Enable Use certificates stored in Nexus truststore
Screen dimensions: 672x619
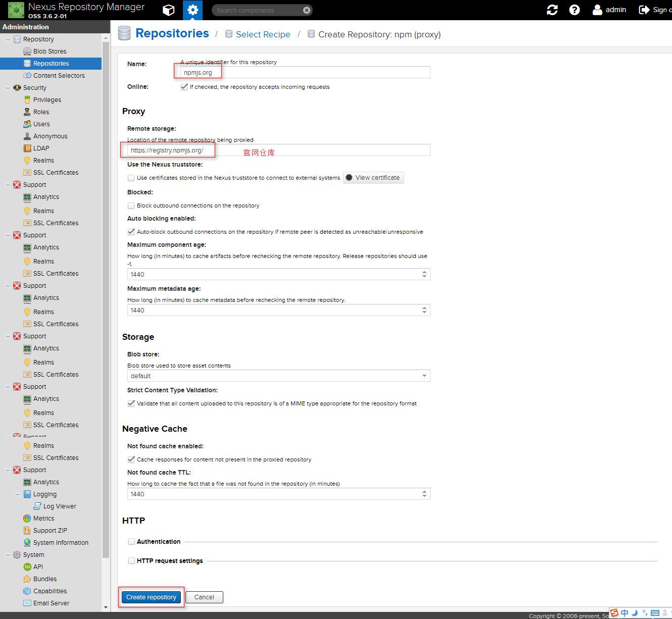131,178
